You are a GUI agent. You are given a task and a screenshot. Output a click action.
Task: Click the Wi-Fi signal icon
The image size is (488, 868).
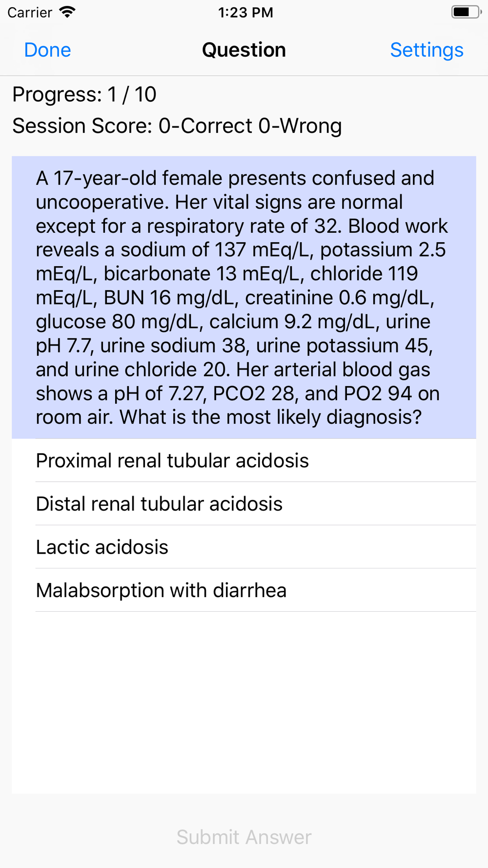click(67, 12)
